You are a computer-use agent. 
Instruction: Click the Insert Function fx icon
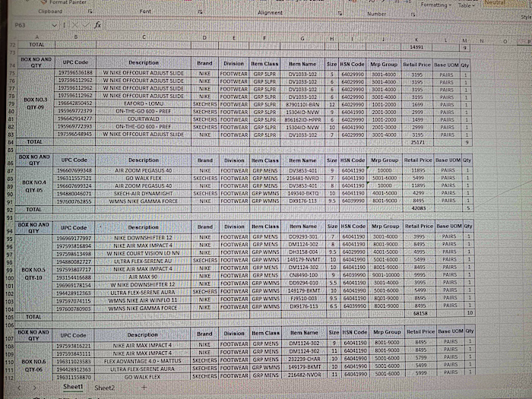point(98,25)
